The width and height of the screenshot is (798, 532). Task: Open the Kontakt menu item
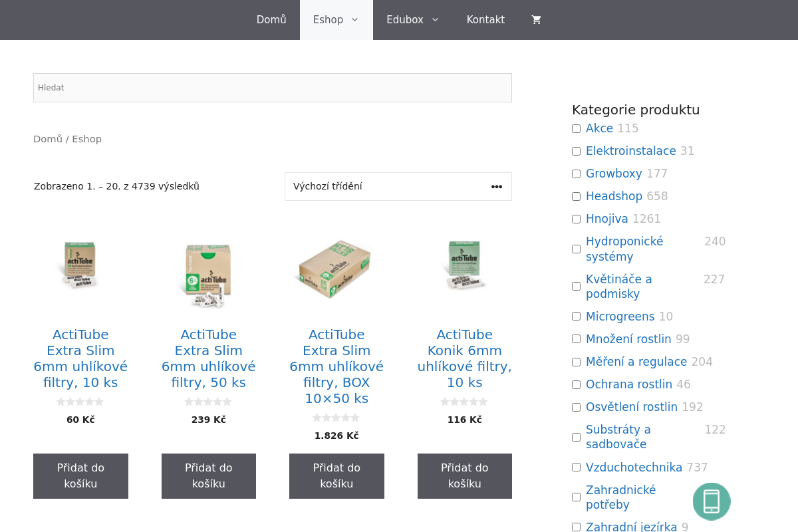point(485,20)
